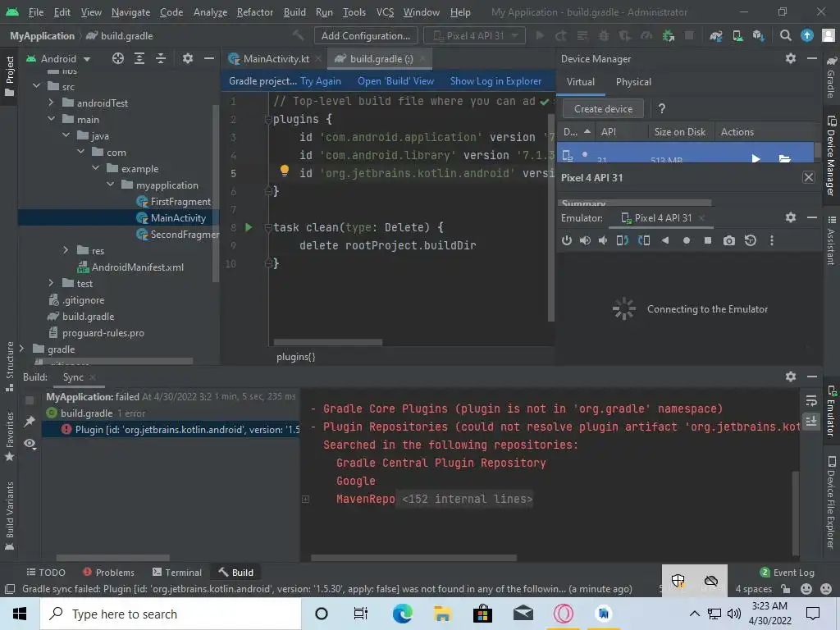This screenshot has width=840, height=630.
Task: Click the Windows Start button
Action: [20, 614]
